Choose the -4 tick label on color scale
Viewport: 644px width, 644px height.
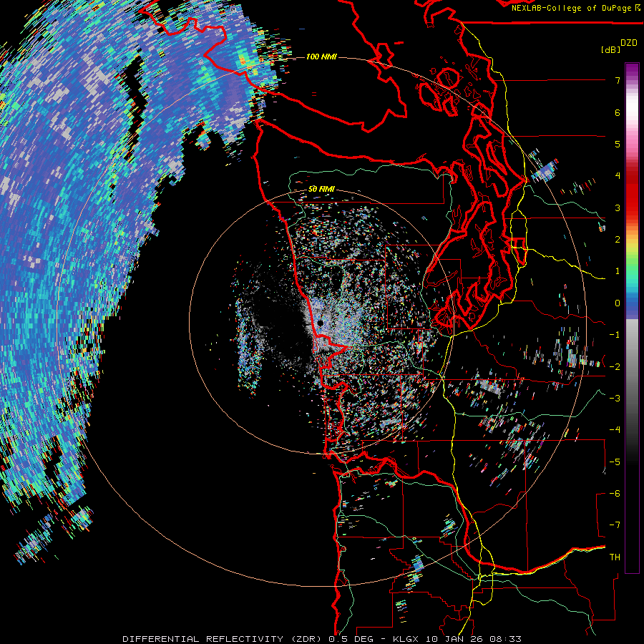615,430
